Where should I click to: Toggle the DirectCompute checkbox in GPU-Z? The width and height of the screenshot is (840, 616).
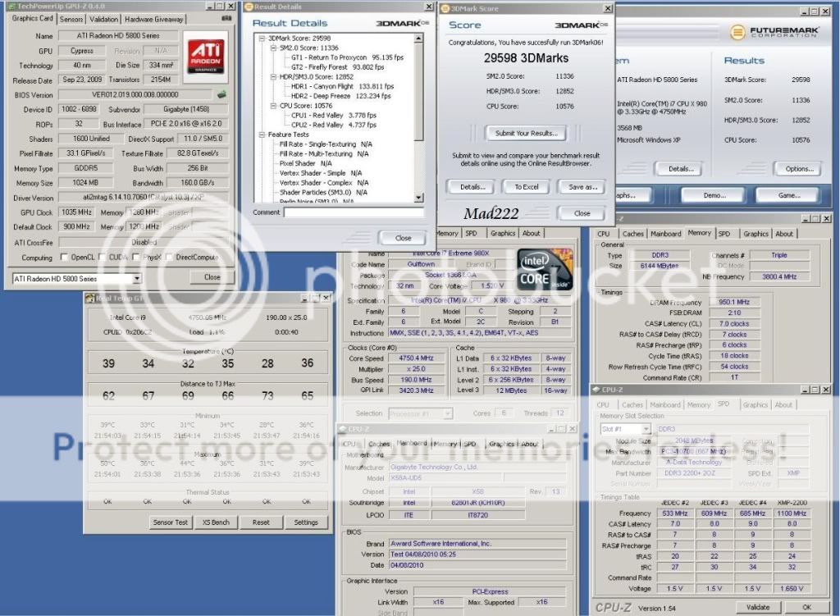click(x=169, y=257)
